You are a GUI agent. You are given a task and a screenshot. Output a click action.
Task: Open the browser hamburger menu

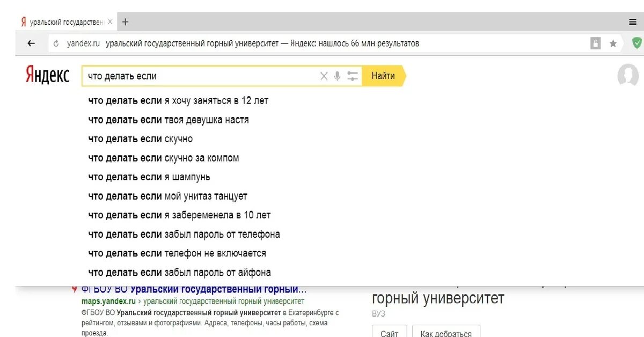(633, 22)
